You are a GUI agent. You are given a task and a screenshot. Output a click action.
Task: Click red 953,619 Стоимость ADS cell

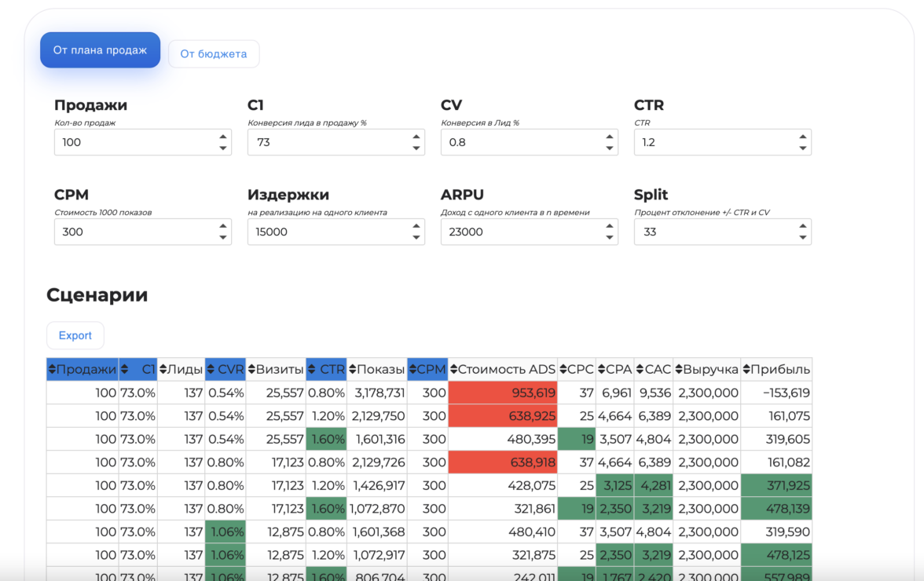point(502,393)
